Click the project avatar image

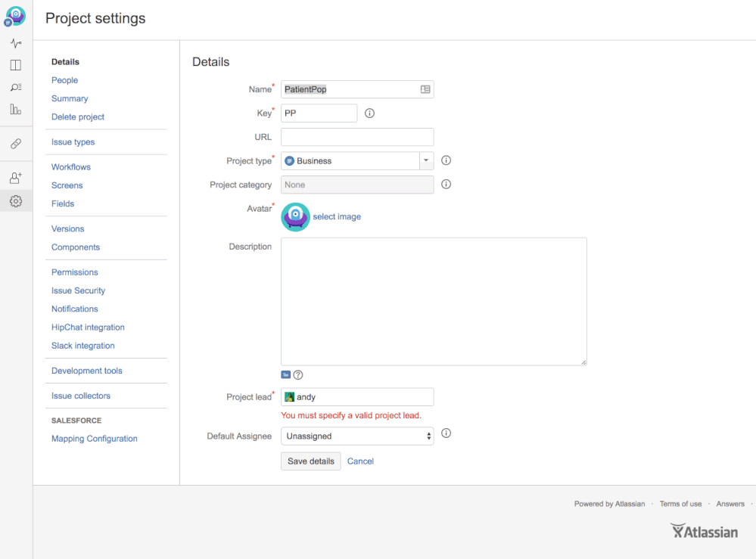click(x=295, y=217)
